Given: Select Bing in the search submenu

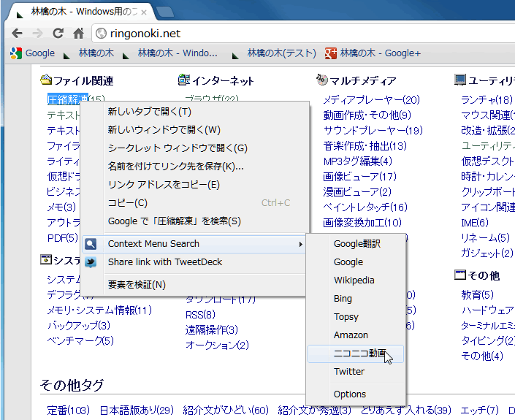Looking at the screenshot, I should [356, 299].
